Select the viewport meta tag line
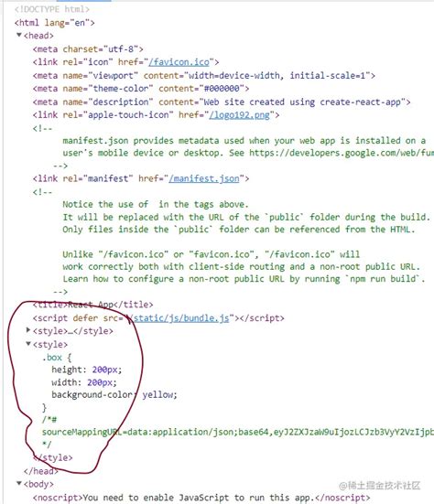This screenshot has height=504, width=434. [204, 76]
